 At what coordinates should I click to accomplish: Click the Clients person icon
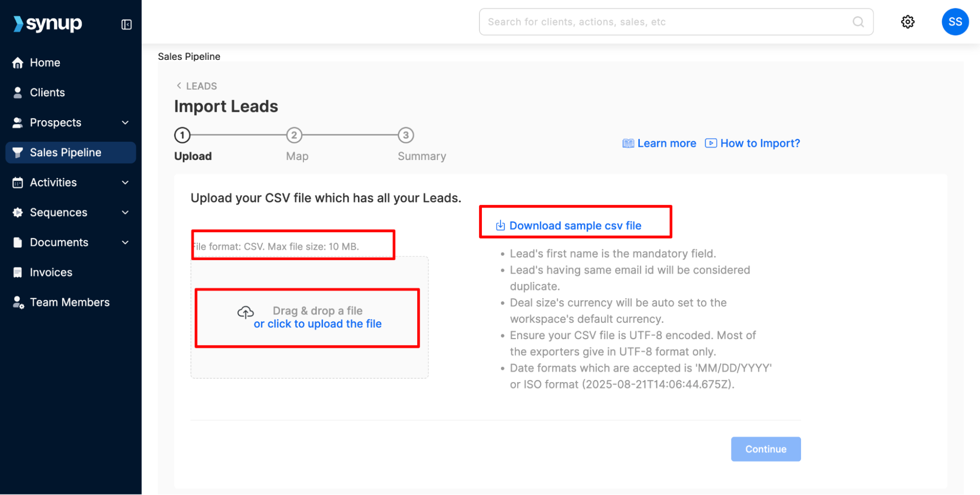[18, 93]
